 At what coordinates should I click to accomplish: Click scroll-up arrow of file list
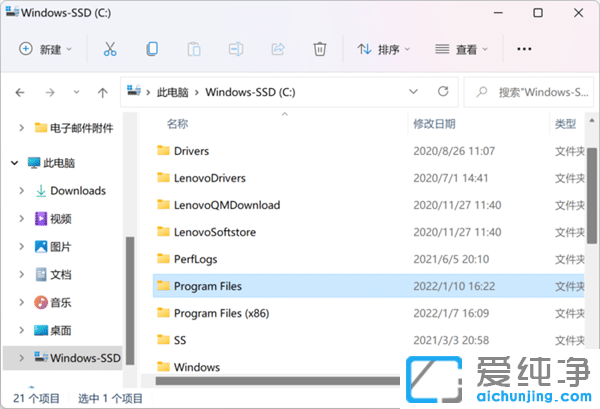pos(592,121)
